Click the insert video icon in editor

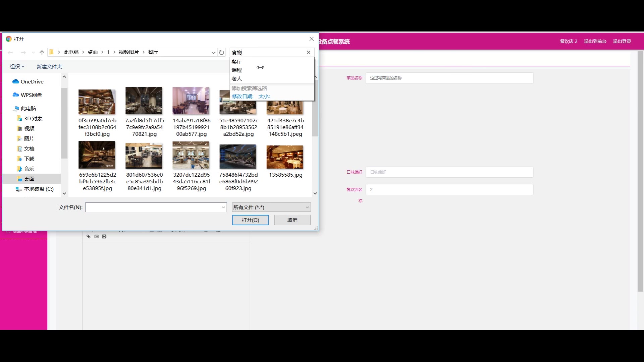click(x=104, y=237)
